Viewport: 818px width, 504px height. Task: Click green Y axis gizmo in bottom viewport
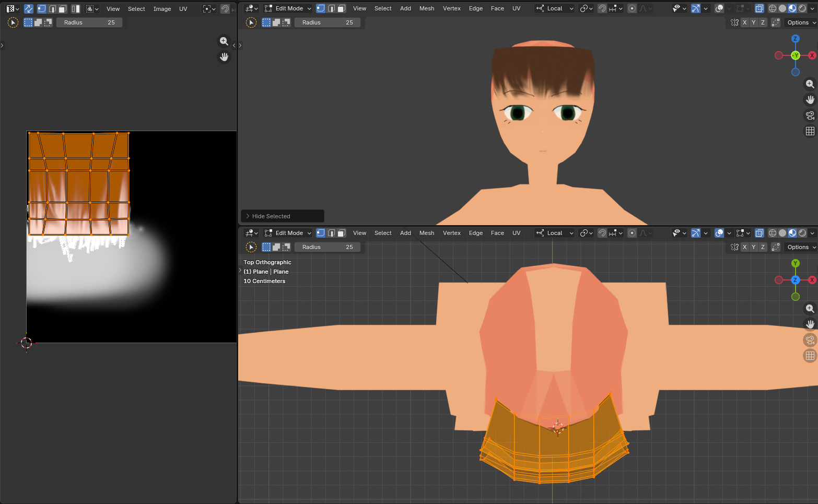pyautogui.click(x=796, y=263)
